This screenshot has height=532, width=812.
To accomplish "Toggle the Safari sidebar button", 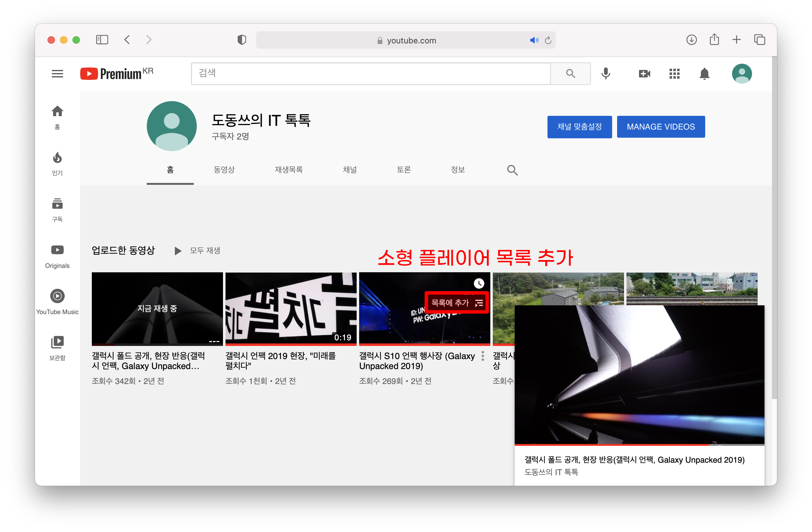I will (102, 40).
